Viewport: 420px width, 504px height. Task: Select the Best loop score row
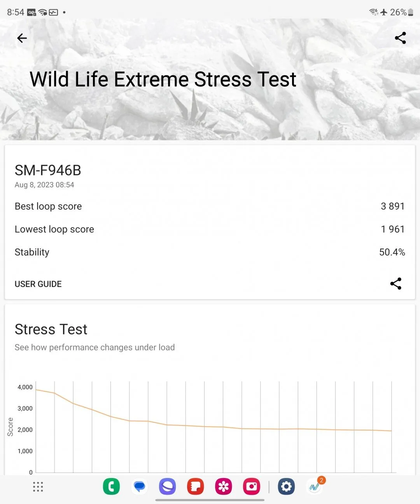48,206
